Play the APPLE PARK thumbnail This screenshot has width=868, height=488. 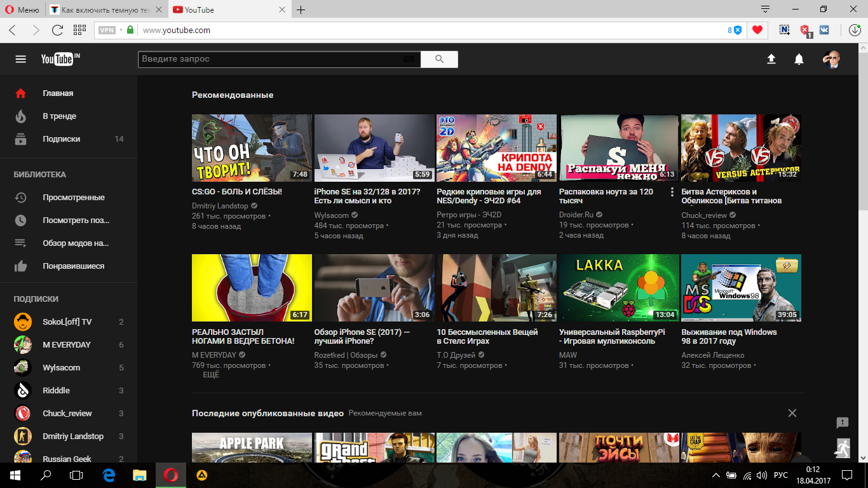coord(252,447)
